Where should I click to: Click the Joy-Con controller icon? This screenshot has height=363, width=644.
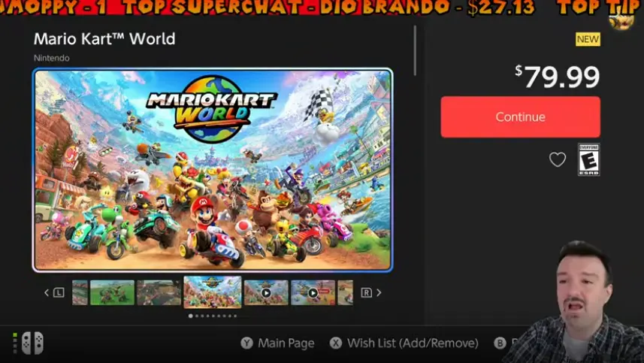[32, 343]
